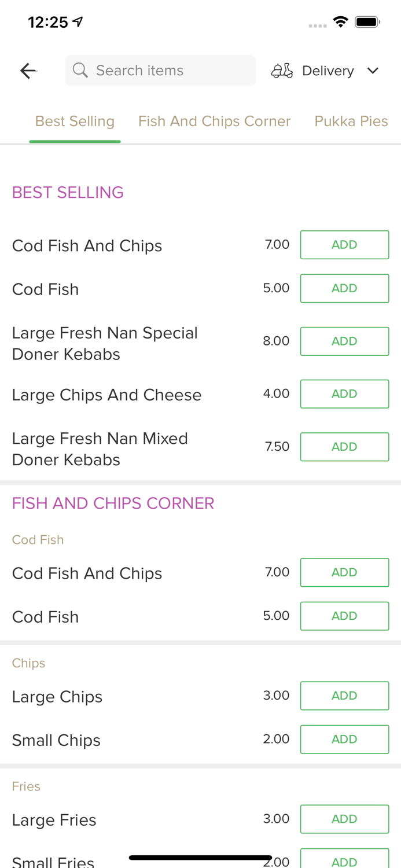
Task: Tap the back arrow to return
Action: click(27, 70)
